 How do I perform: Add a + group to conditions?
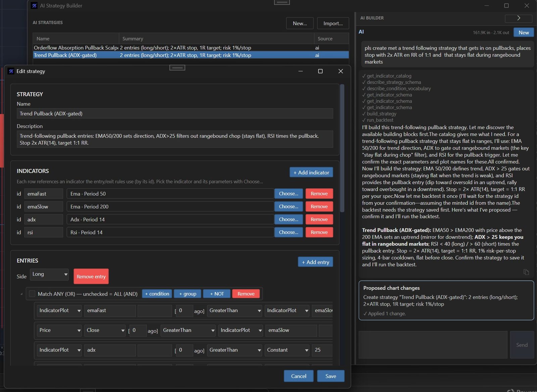(188, 294)
